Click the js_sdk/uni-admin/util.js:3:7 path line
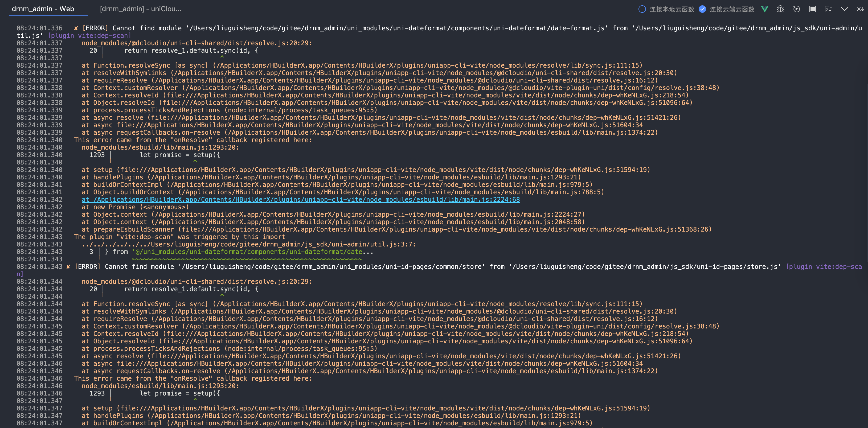Viewport: 868px width, 428px height. tap(249, 244)
